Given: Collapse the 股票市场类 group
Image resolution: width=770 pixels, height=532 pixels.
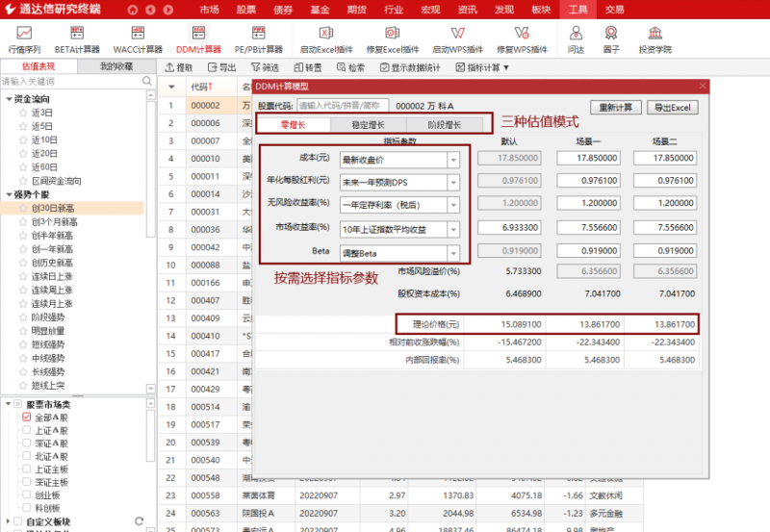Looking at the screenshot, I should [x=9, y=403].
